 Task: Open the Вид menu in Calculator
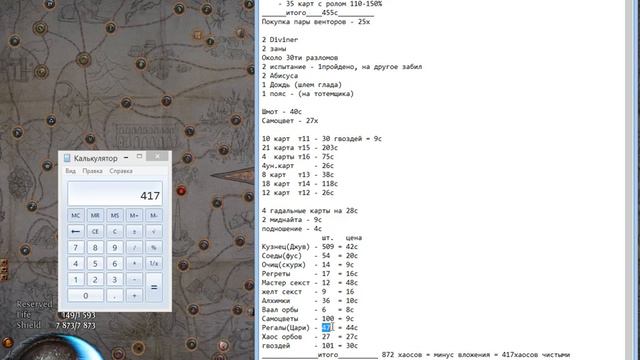point(70,171)
